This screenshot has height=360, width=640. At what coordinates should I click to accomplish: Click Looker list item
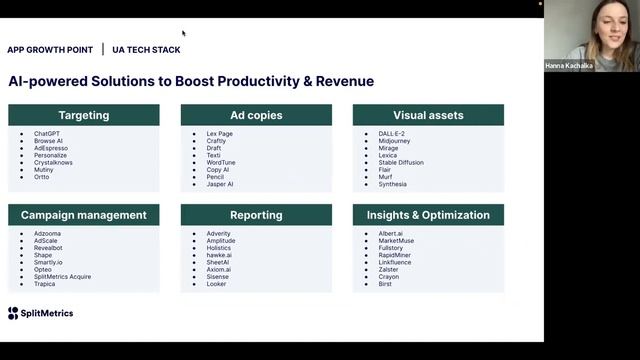pos(216,284)
